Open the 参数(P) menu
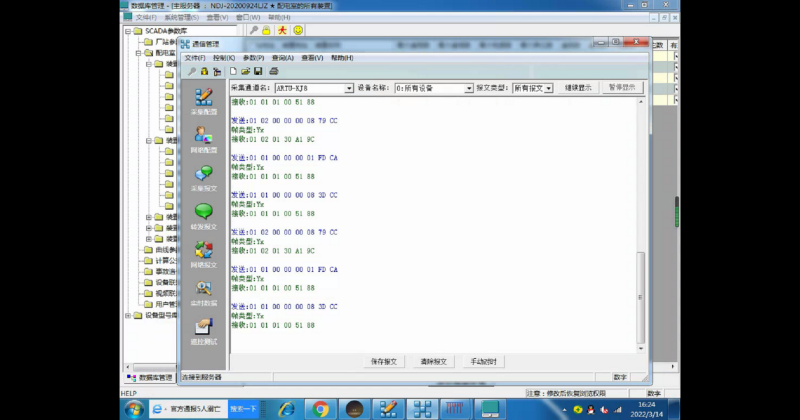This screenshot has width=800, height=420. [254, 58]
